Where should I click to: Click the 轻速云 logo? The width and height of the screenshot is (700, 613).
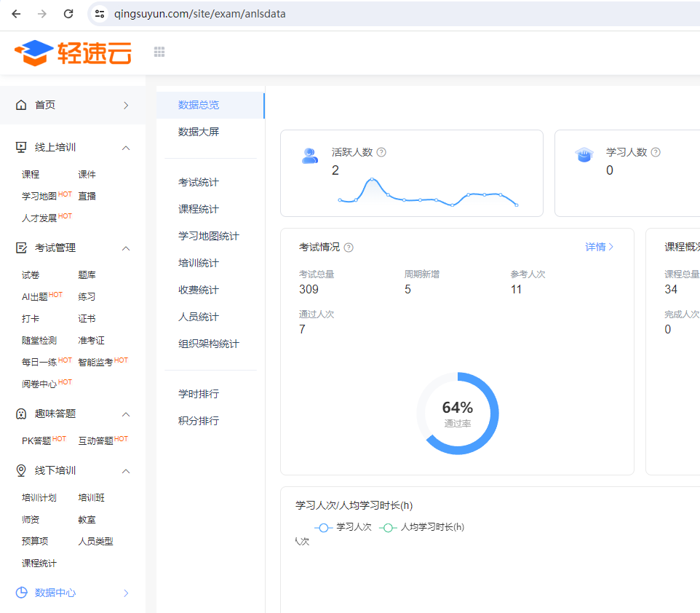point(73,52)
